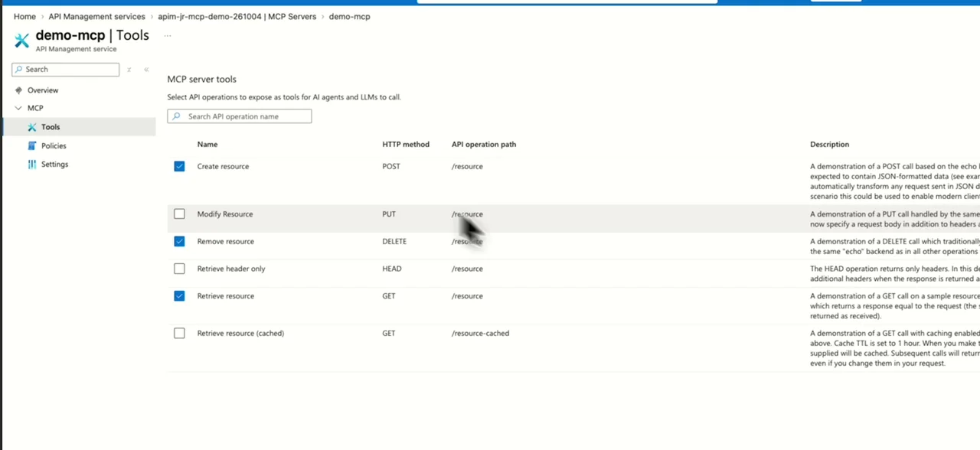Click HEAD method cell
980x450 pixels.
point(392,269)
